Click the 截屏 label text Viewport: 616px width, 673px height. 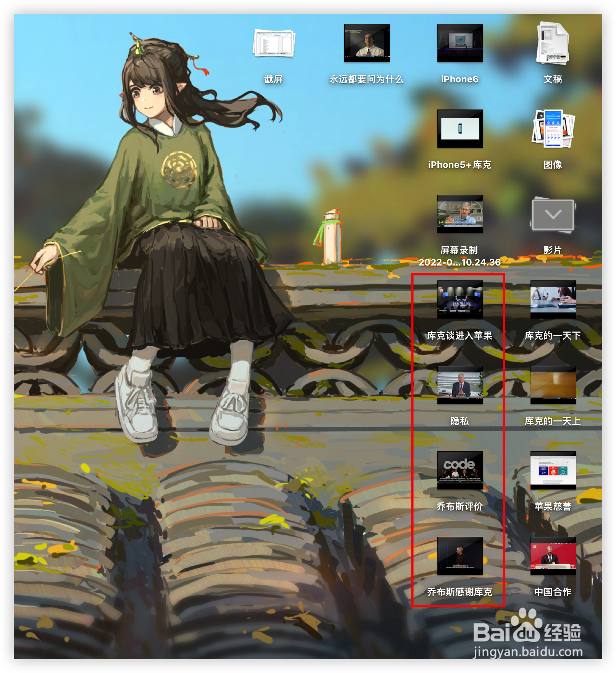[274, 79]
